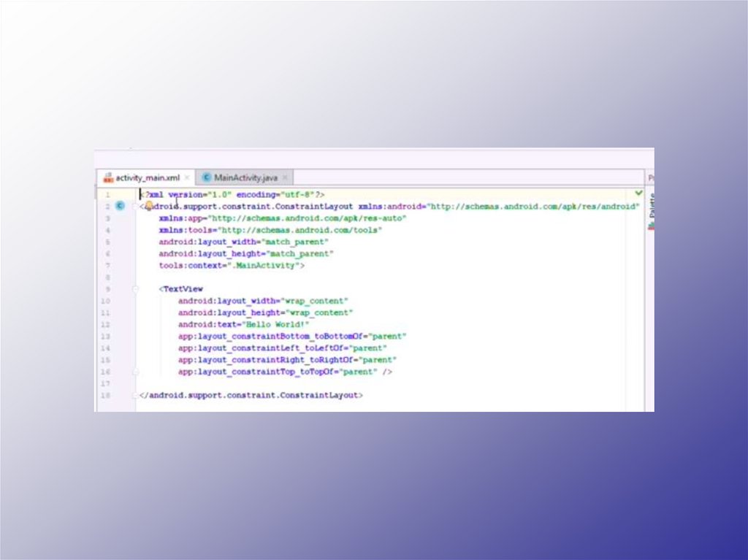Collapse the TextView tag fold marker

(x=136, y=289)
